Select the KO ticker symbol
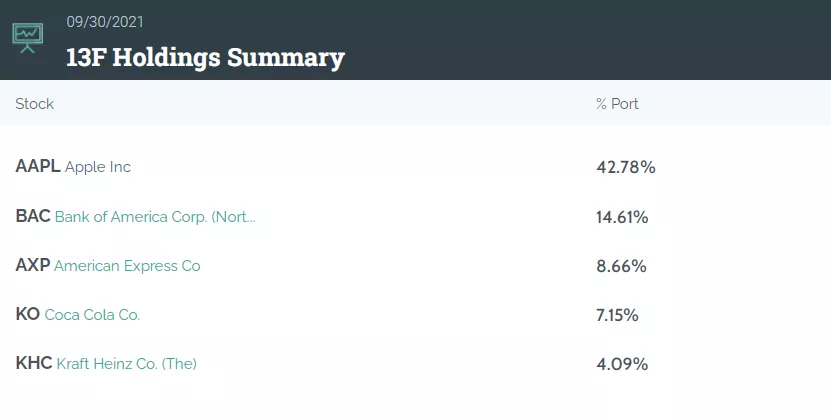 pos(28,315)
